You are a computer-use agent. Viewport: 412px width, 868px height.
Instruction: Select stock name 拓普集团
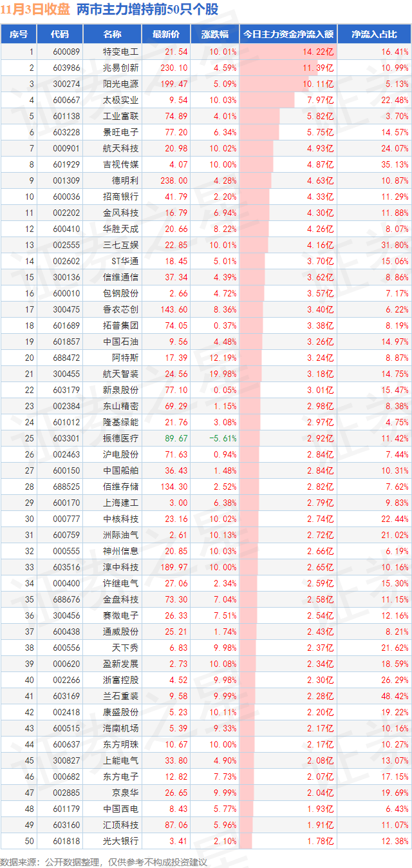pos(121,325)
